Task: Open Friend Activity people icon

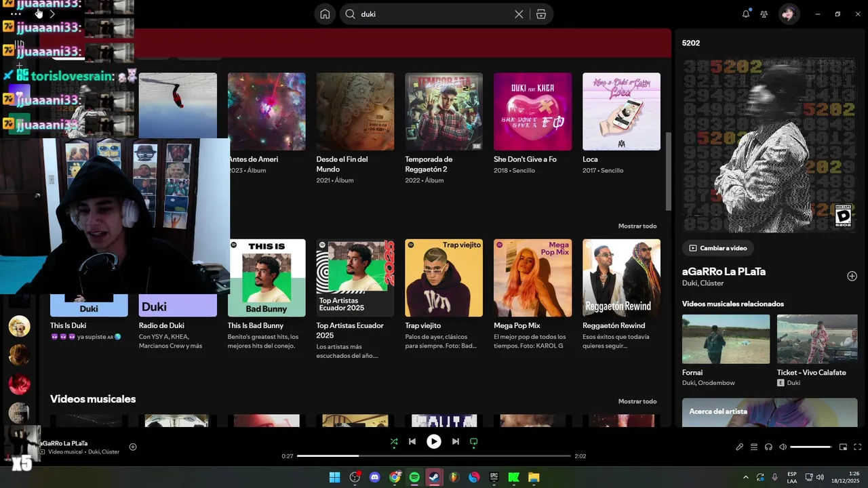Action: click(764, 14)
